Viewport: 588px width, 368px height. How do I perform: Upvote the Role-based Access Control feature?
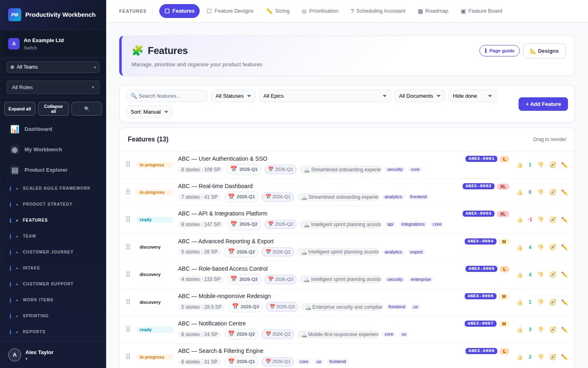(x=520, y=274)
